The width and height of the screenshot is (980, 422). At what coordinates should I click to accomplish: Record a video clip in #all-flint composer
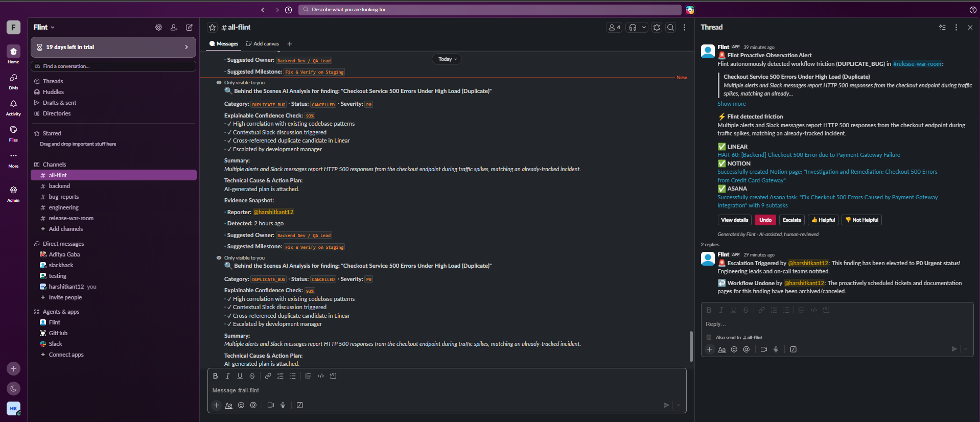pos(271,405)
